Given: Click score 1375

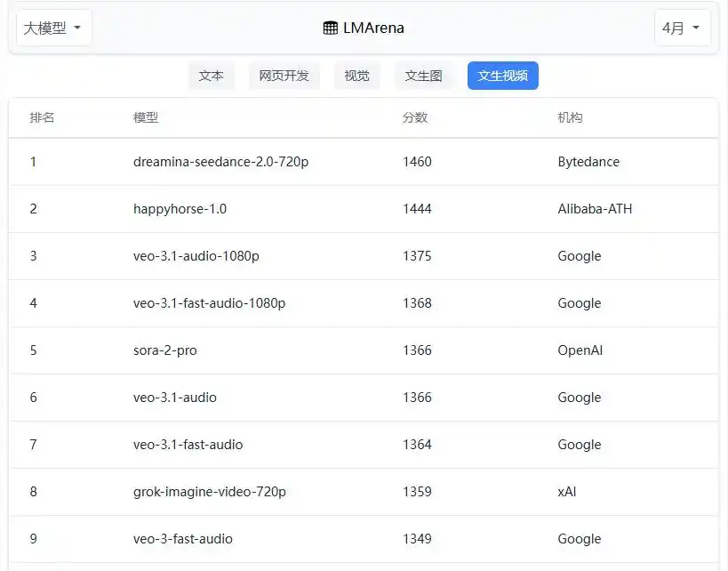Looking at the screenshot, I should (x=418, y=256).
